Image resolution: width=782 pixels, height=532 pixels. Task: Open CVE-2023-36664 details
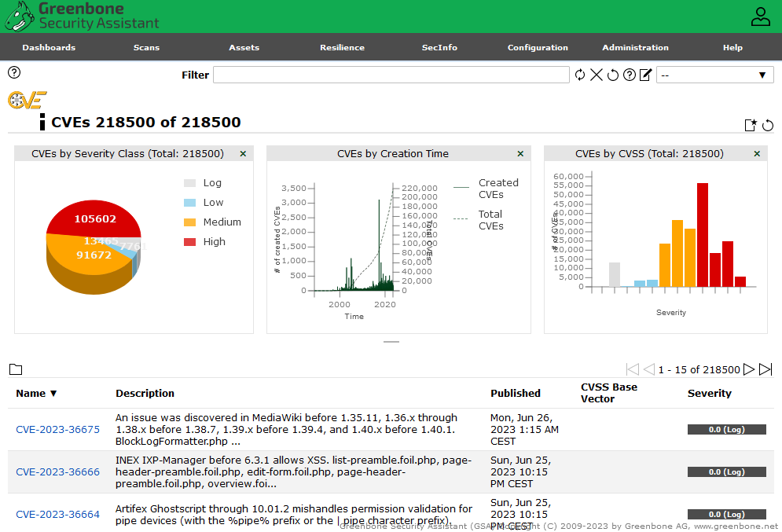coord(58,514)
